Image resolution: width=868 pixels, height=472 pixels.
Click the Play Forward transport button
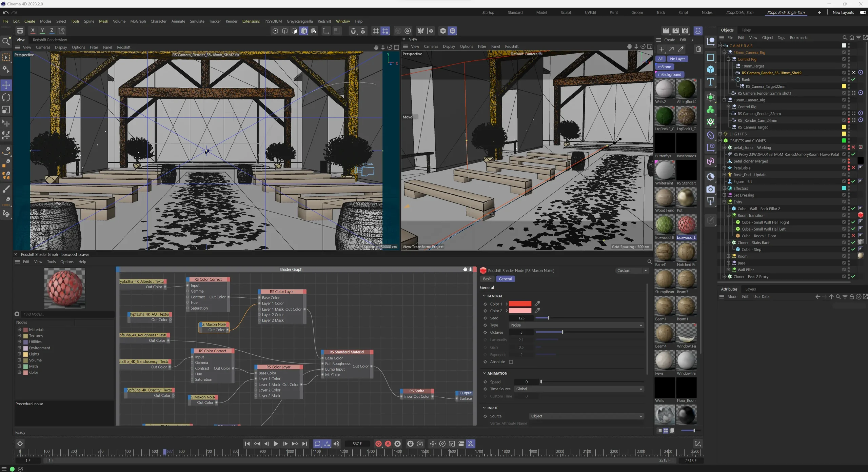pos(276,444)
